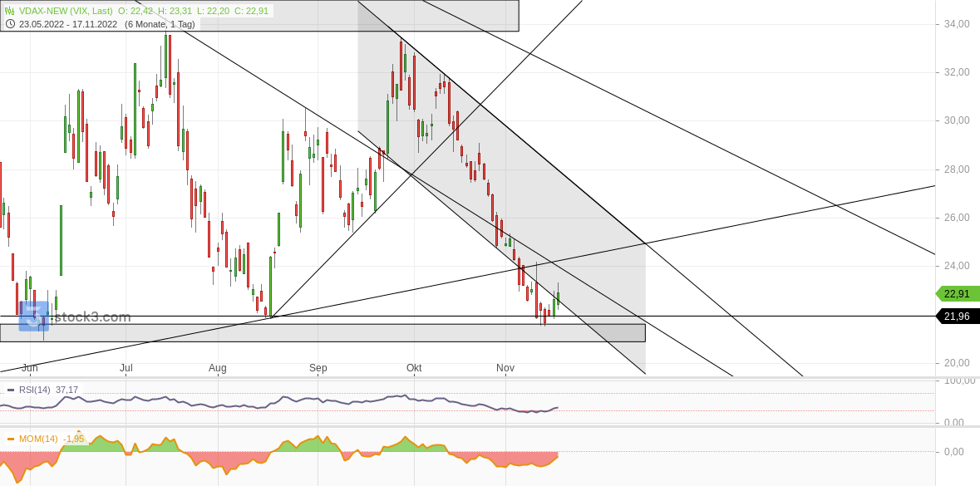Viewport: 980px width, 486px height.
Task: Click the RSI value 37,17
Action: coord(66,390)
